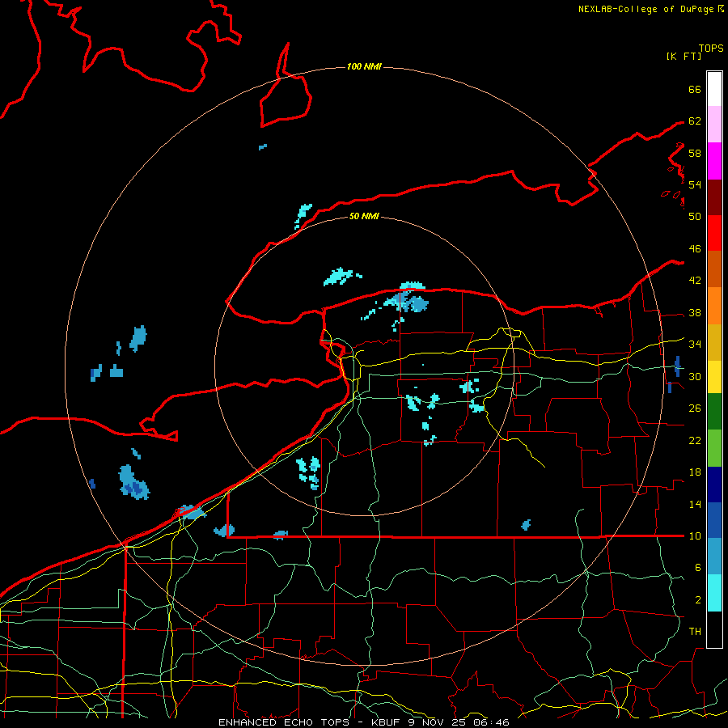728x728 pixels.
Task: Click the 58 value on the scale
Action: tap(695, 153)
